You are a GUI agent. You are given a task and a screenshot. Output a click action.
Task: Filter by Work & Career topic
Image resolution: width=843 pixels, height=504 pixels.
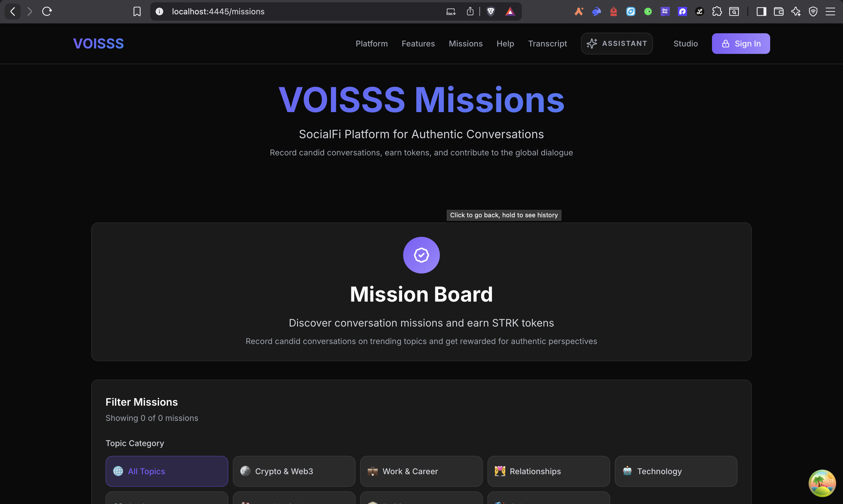[x=421, y=471]
